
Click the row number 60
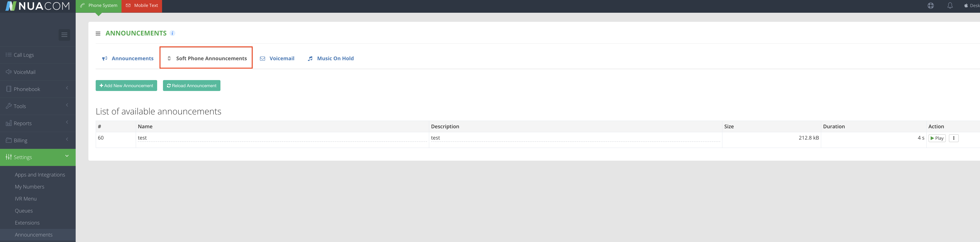coord(100,138)
